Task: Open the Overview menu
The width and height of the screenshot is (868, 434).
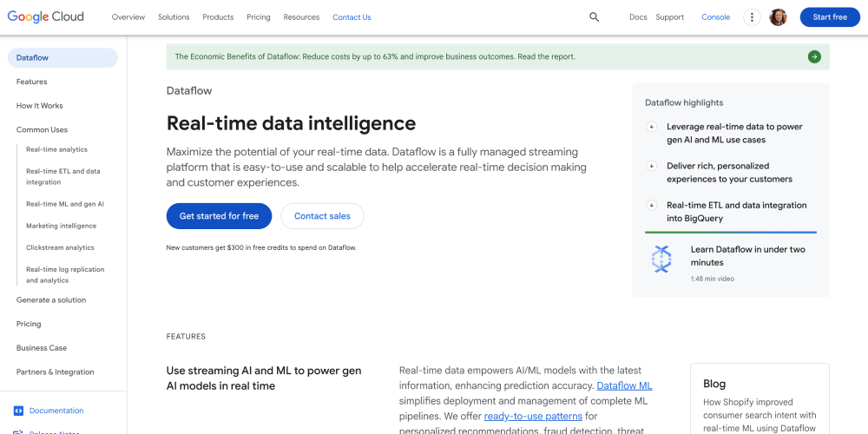Action: 128,17
